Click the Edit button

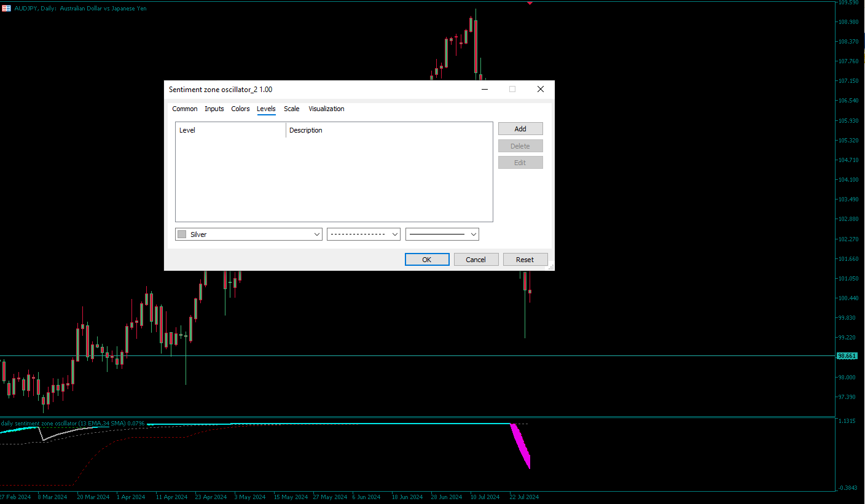click(520, 162)
